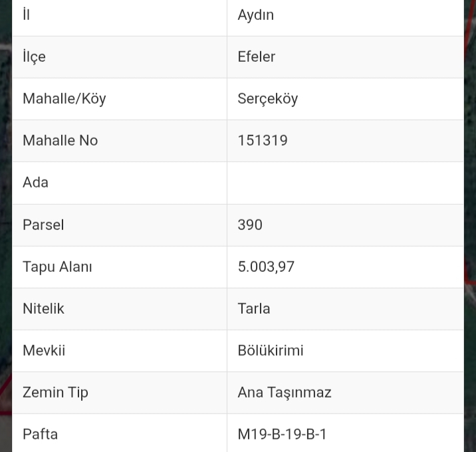The image size is (476, 452).
Task: Select the Ana Taşınmaz value
Action: click(284, 392)
